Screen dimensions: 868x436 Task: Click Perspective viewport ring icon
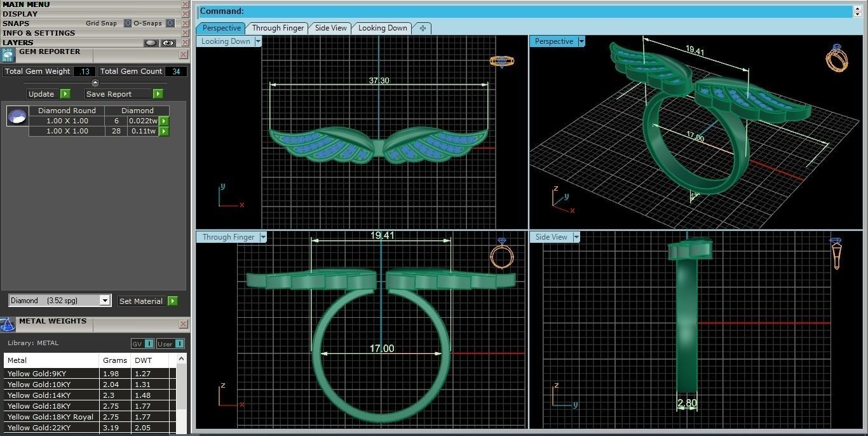pyautogui.click(x=837, y=58)
